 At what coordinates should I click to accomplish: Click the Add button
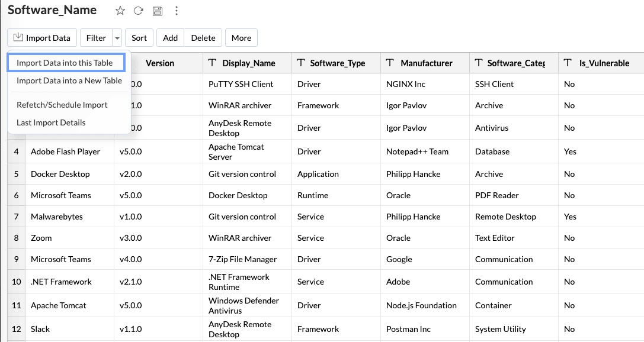170,38
